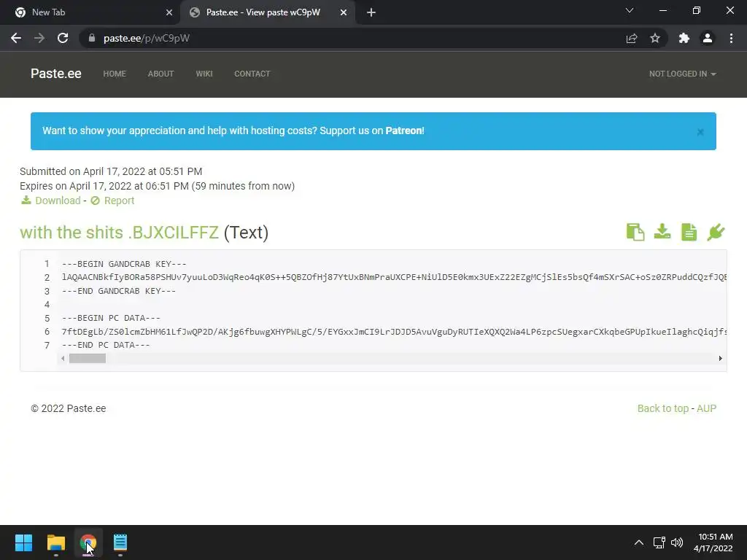
Task: Open the Notepad app in the taskbar
Action: (120, 542)
